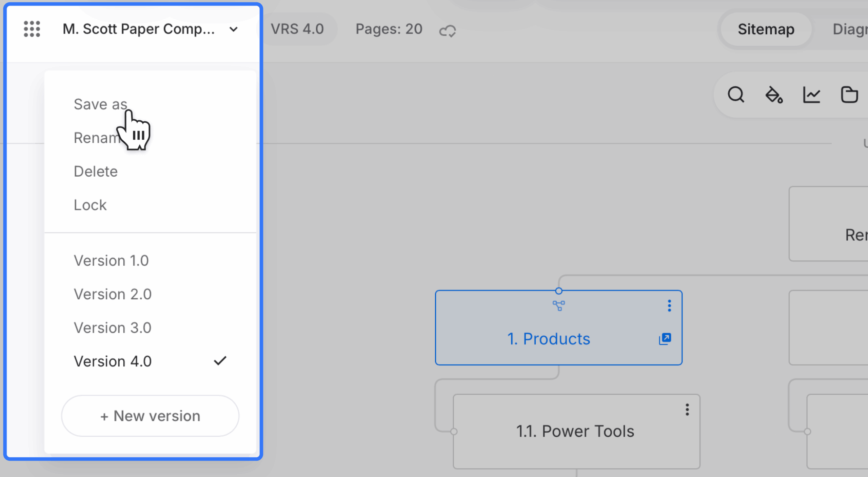Switch to Version 1.0
Screen dimensions: 868x477
[x=111, y=260]
